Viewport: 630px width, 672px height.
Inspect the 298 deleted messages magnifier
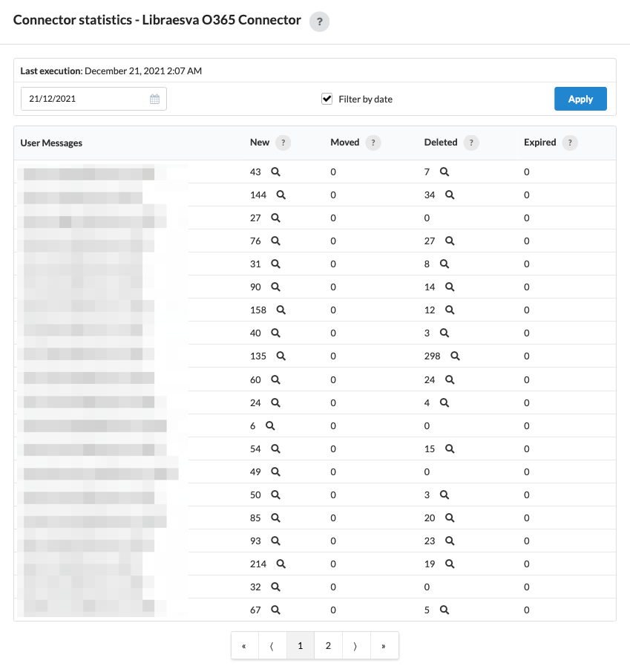[x=455, y=356]
